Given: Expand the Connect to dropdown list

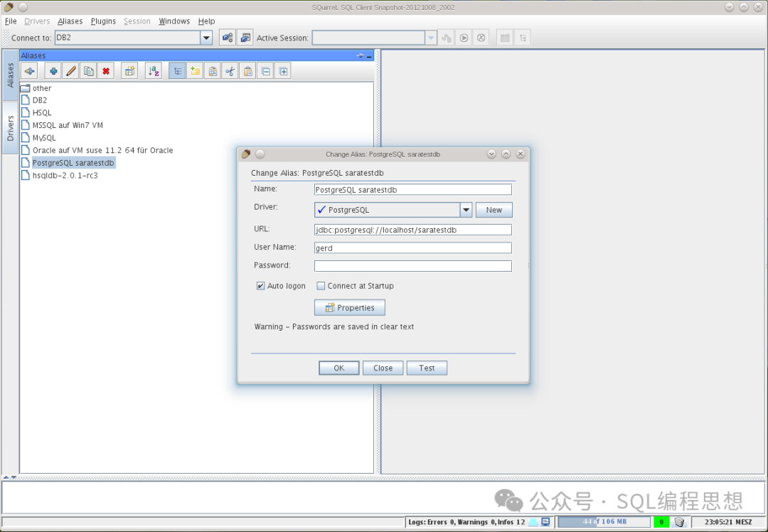Looking at the screenshot, I should (x=206, y=38).
